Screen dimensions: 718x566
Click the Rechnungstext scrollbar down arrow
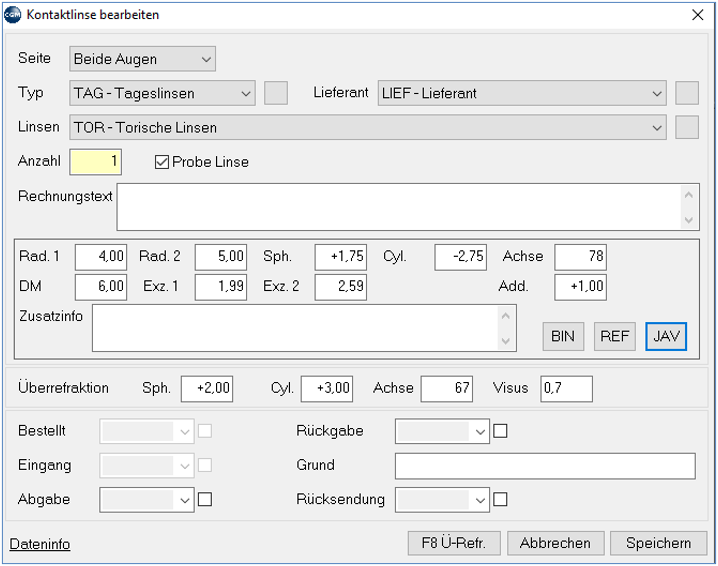(x=688, y=220)
